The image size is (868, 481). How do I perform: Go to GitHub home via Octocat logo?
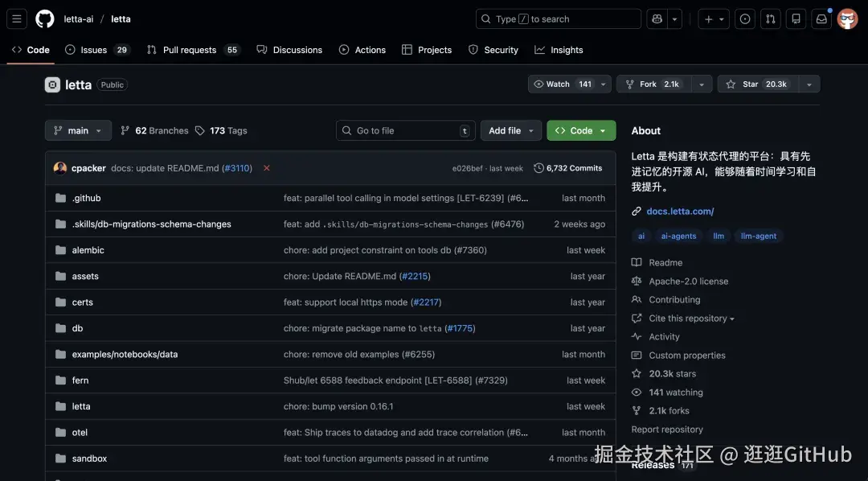45,18
